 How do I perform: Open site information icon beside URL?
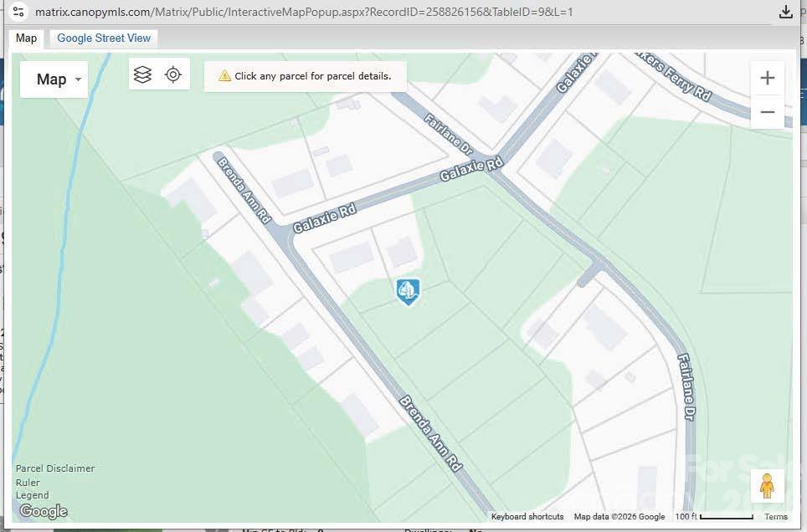pyautogui.click(x=19, y=12)
